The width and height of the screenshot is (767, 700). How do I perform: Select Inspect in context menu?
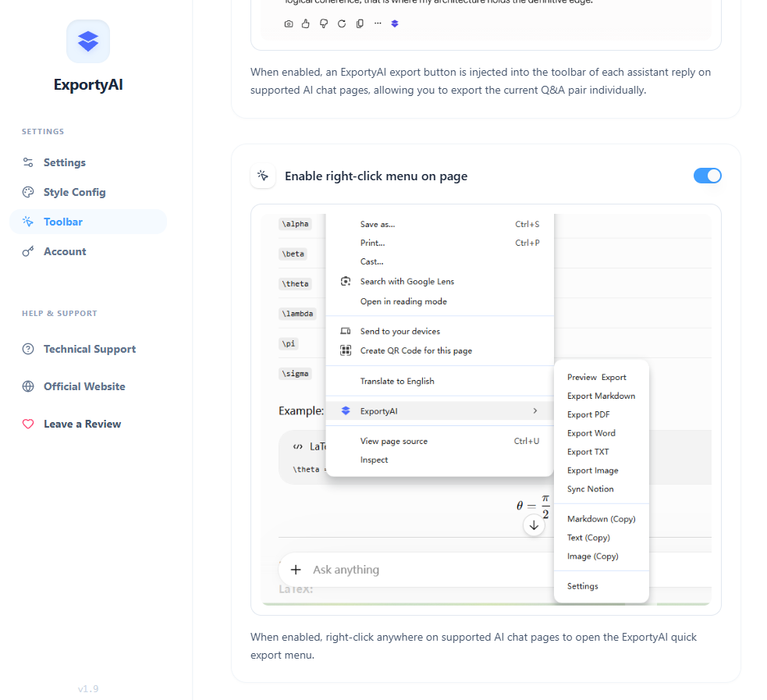(x=440, y=460)
